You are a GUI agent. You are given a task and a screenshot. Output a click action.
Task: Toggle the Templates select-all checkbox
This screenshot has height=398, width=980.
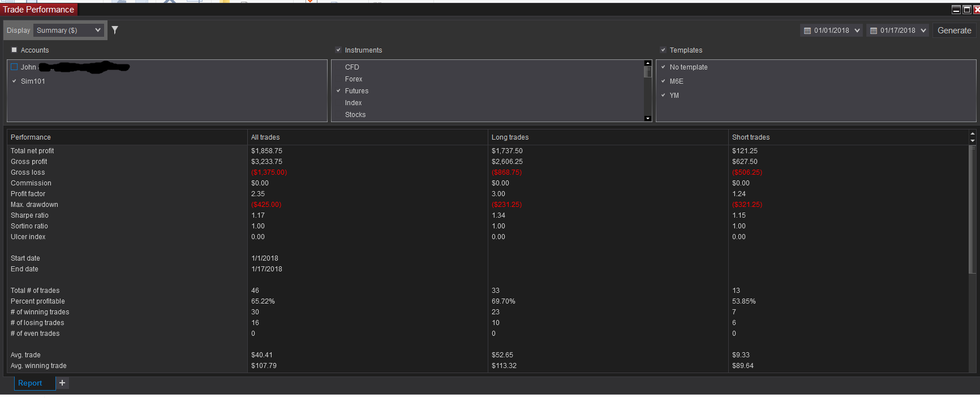[663, 50]
